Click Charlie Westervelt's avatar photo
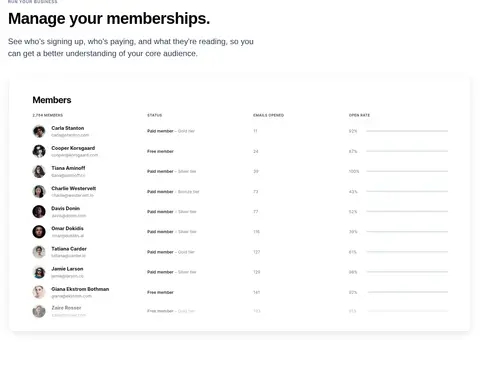Viewport: 480px width, 373px height. [x=39, y=191]
